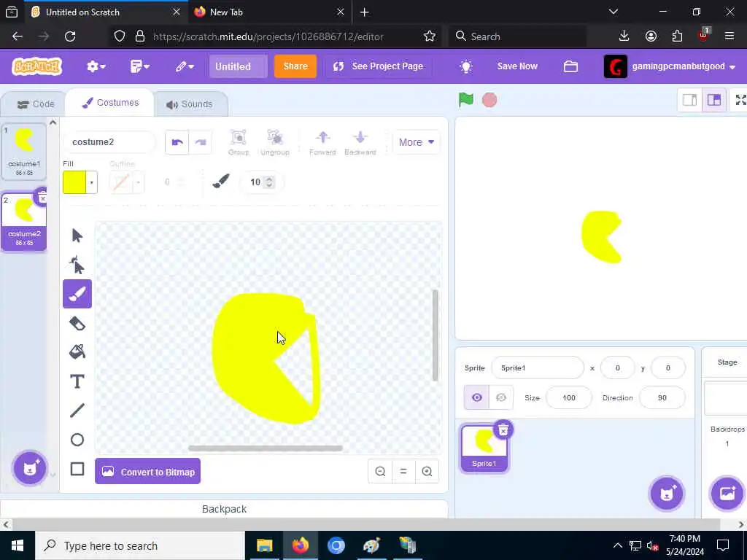Open the Fill color dropdown arrow
This screenshot has height=560, width=747.
point(91,182)
